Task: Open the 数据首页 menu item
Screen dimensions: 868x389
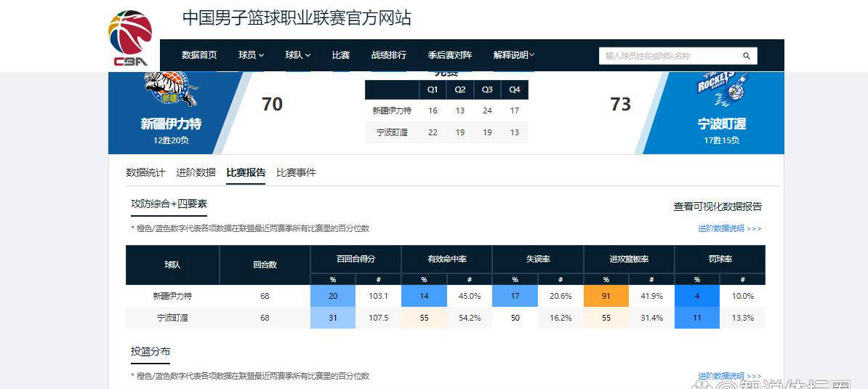Action: point(199,55)
